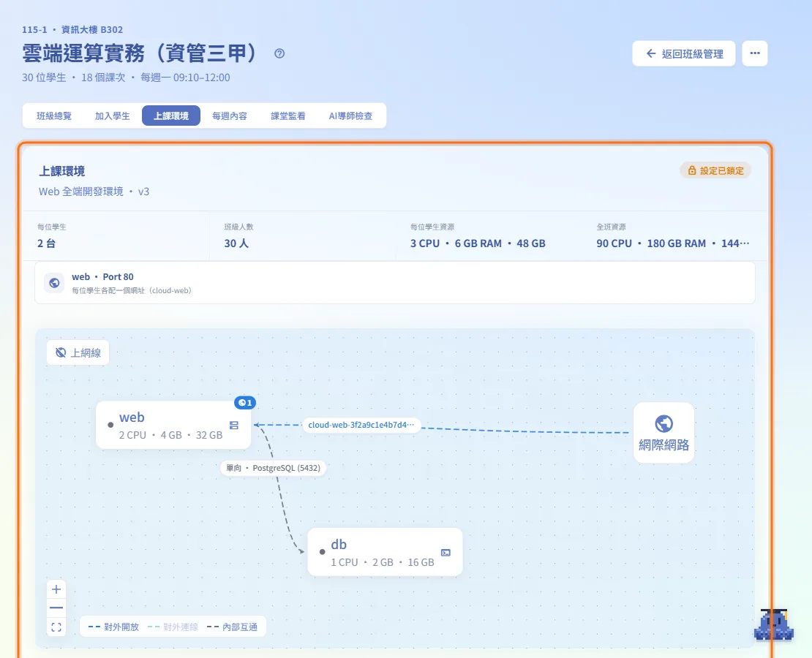Click the cloud-web-3f2a9c1e4b7d4 connection label

[361, 425]
